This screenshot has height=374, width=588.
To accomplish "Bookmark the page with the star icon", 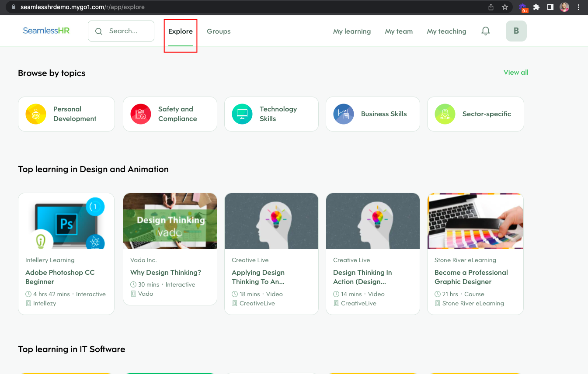I will point(505,7).
